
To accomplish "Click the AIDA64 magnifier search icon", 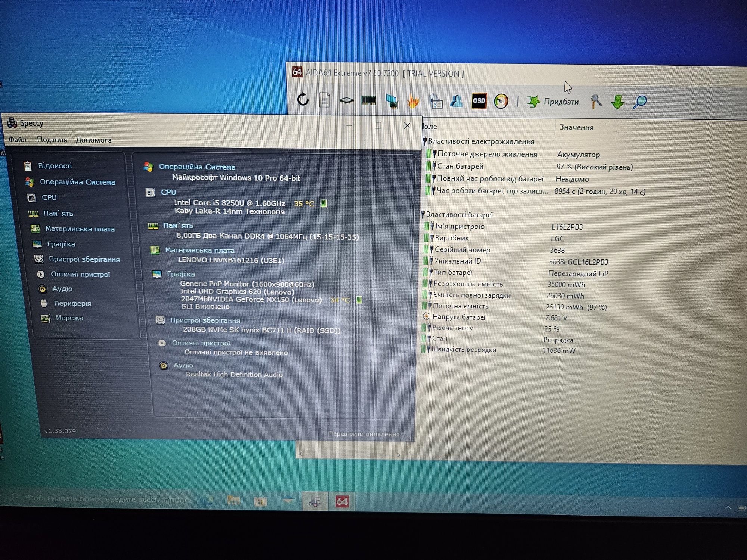I will click(x=639, y=102).
